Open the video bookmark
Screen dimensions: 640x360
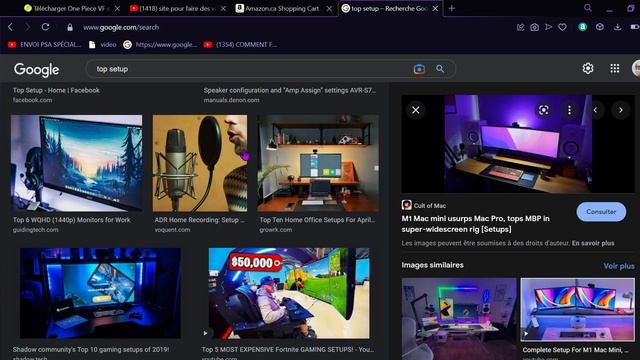[x=102, y=44]
